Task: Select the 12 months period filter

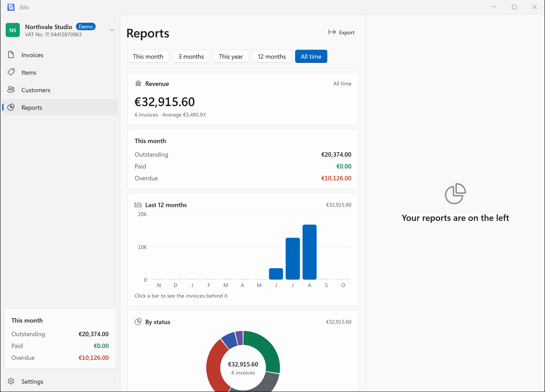Action: click(x=272, y=56)
